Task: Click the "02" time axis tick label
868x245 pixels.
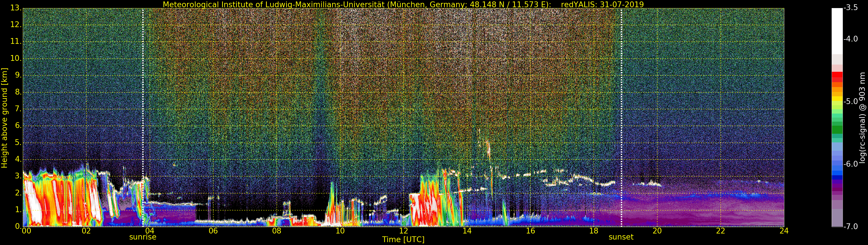Action: 86,231
